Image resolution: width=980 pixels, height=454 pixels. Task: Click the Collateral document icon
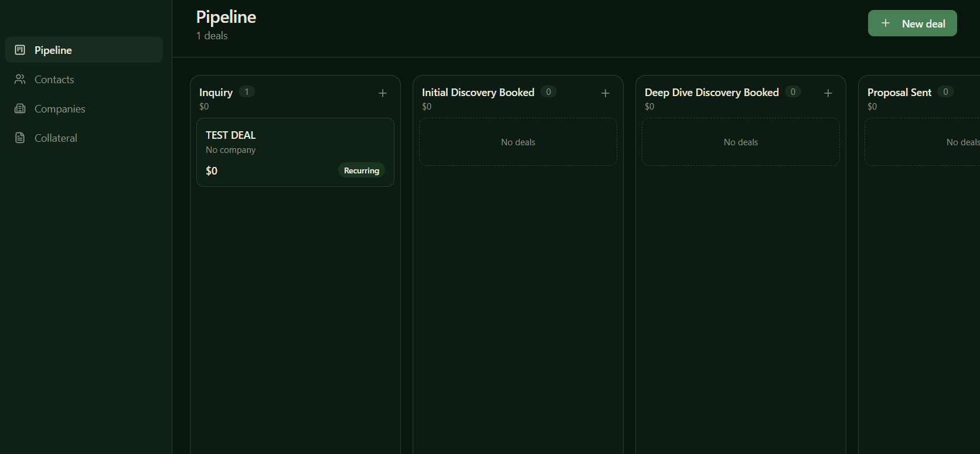point(20,138)
